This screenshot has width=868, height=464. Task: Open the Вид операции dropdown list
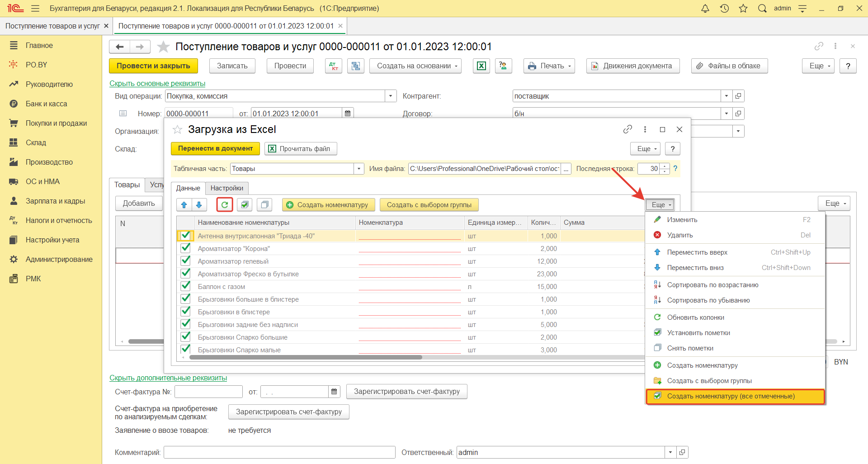pyautogui.click(x=391, y=96)
